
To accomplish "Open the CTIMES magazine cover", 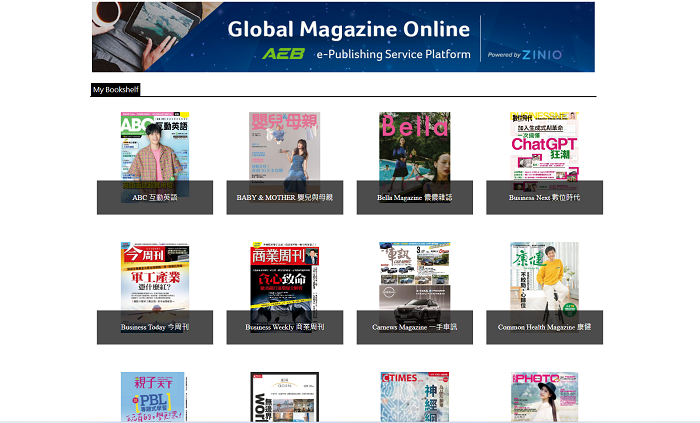I will (414, 396).
